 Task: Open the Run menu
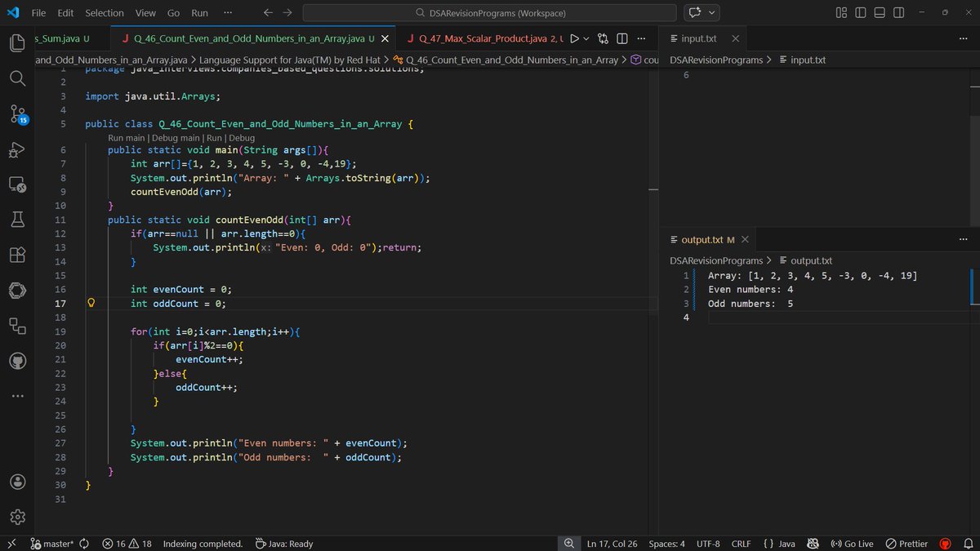(x=199, y=13)
